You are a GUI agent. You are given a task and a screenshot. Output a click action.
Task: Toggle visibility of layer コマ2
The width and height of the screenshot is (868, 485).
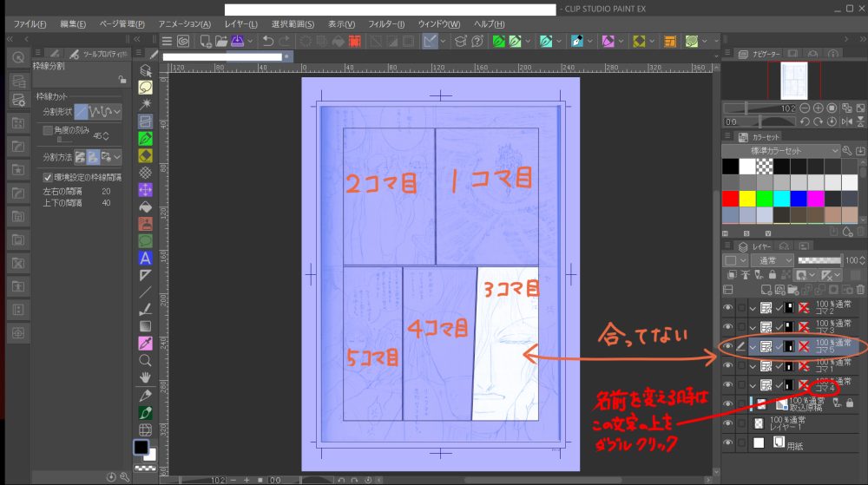[x=728, y=308]
